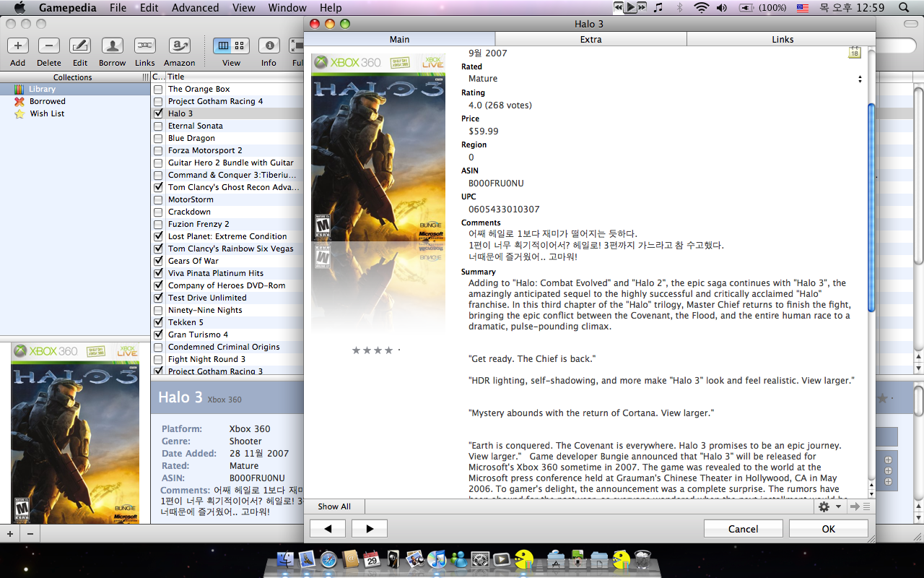The width and height of the screenshot is (924, 578).
Task: Open iTunes from the Dock
Action: pyautogui.click(x=437, y=559)
